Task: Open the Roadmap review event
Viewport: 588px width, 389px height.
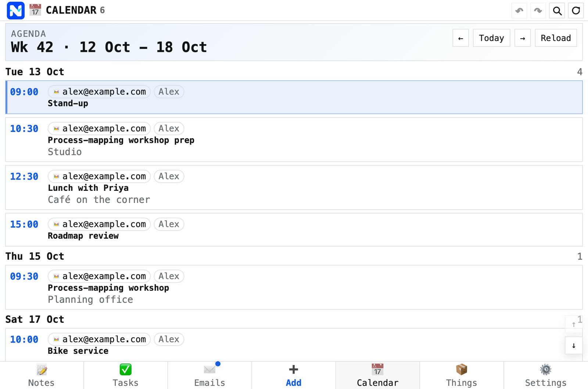Action: coord(294,230)
